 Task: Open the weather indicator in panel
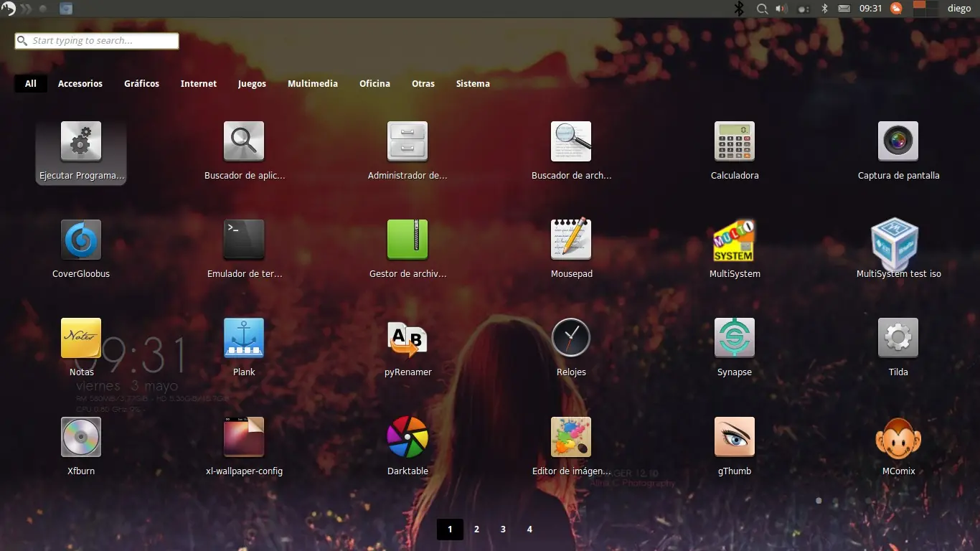pyautogui.click(x=896, y=9)
